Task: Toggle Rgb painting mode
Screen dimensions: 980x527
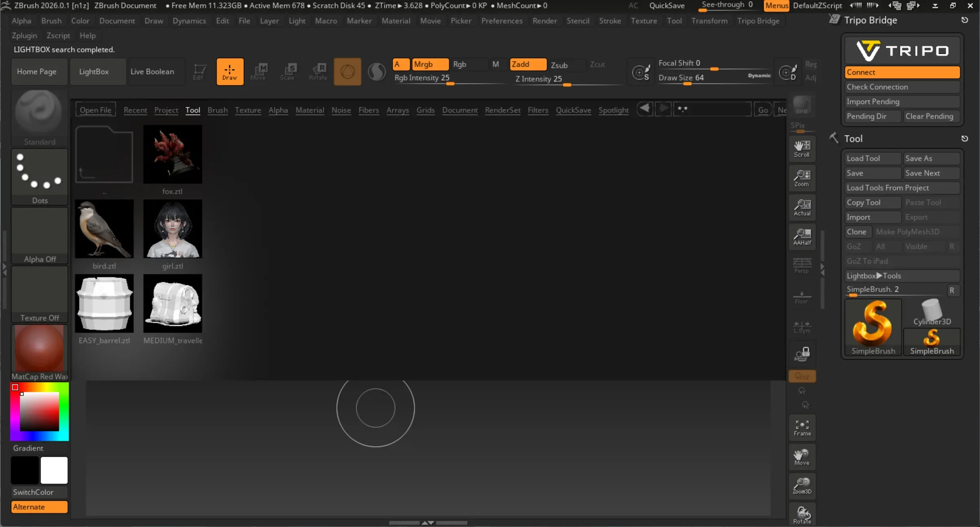Action: pyautogui.click(x=469, y=64)
